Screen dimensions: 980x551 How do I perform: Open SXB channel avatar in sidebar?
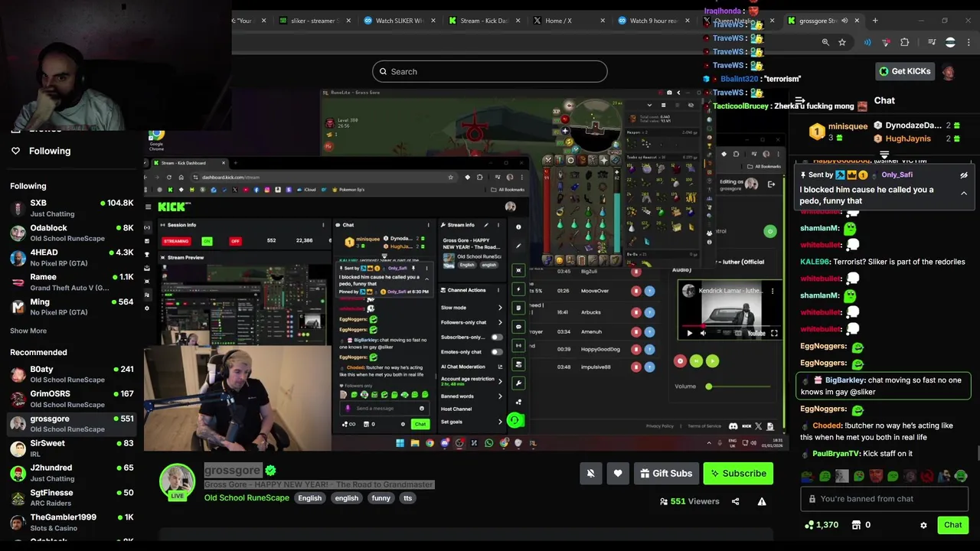[18, 208]
